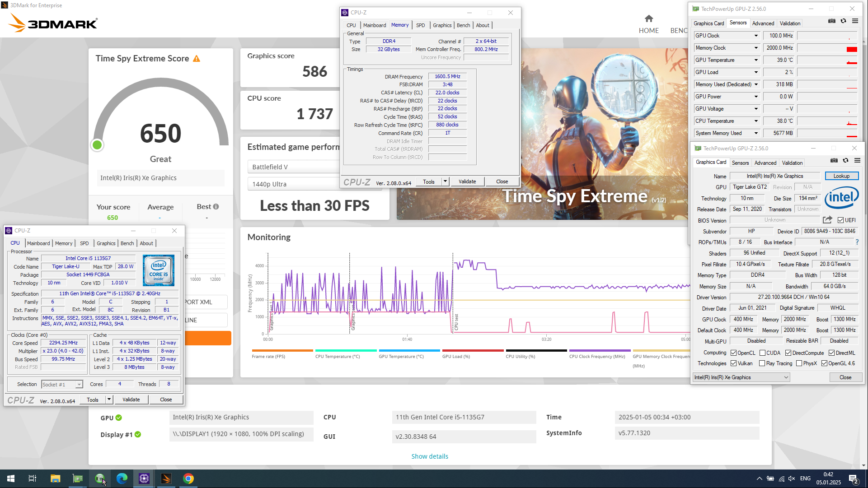Open Tools dropdown arrow in CPU-Z Memory window
This screenshot has height=488, width=868.
(445, 181)
